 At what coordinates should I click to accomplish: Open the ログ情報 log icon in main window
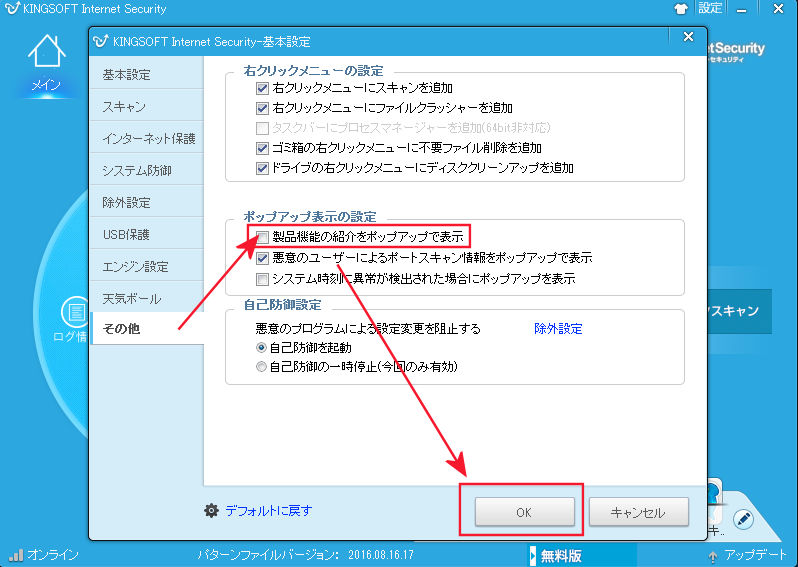[75, 312]
